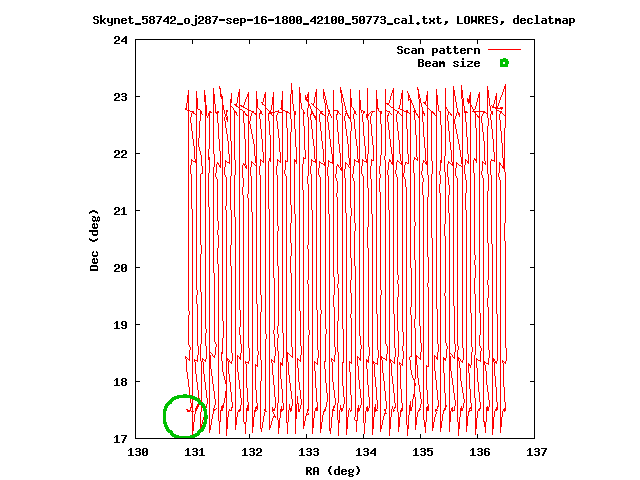Click the 'RA (deg)' x-axis label
The height and width of the screenshot is (480, 640).
(x=333, y=470)
